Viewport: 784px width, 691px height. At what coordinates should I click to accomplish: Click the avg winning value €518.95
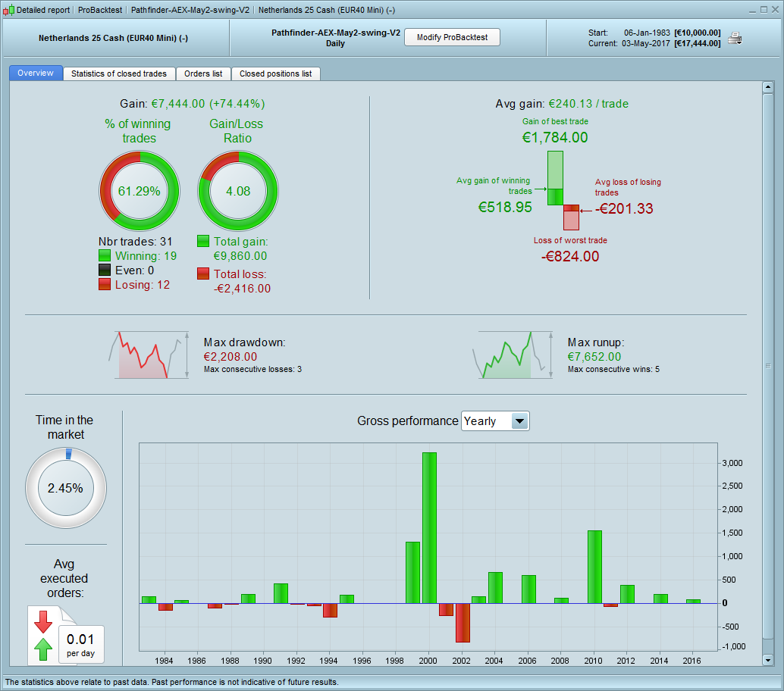click(505, 208)
